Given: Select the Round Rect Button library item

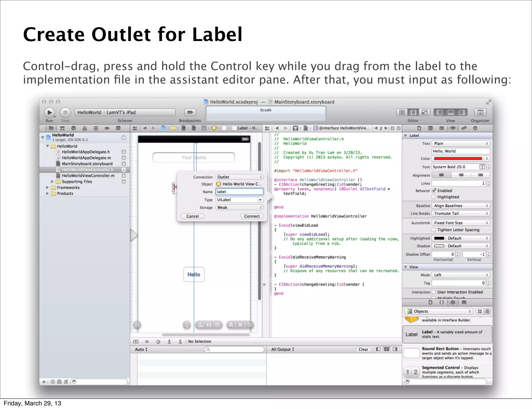Looking at the screenshot, I should [448, 353].
